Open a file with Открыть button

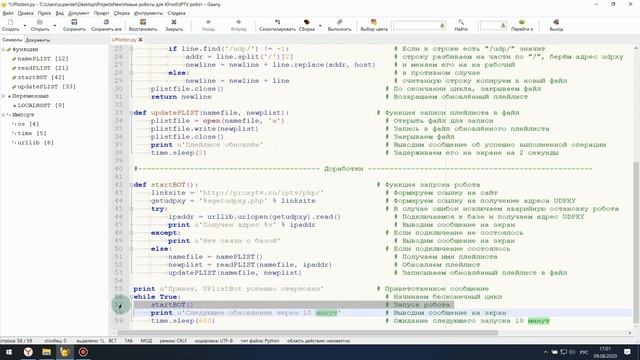[x=40, y=25]
